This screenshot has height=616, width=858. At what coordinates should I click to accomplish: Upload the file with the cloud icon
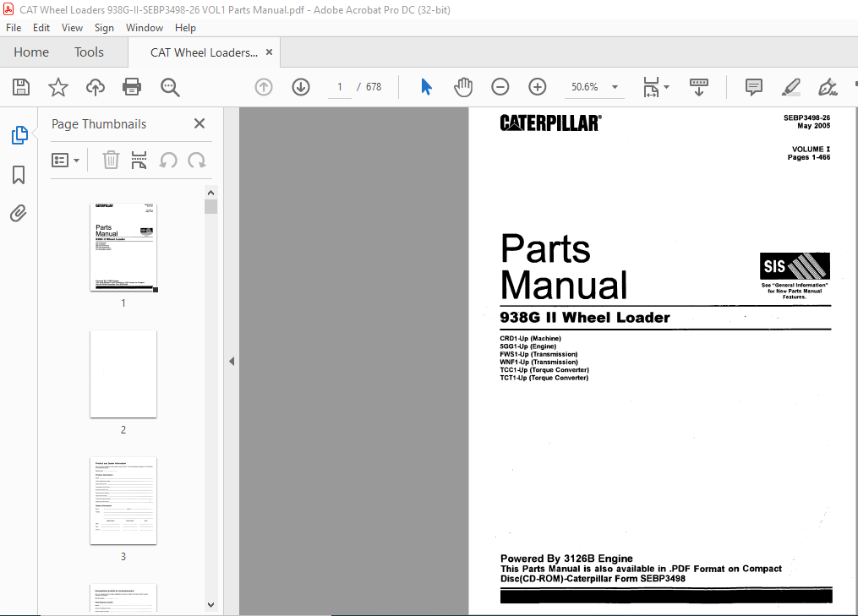[96, 87]
